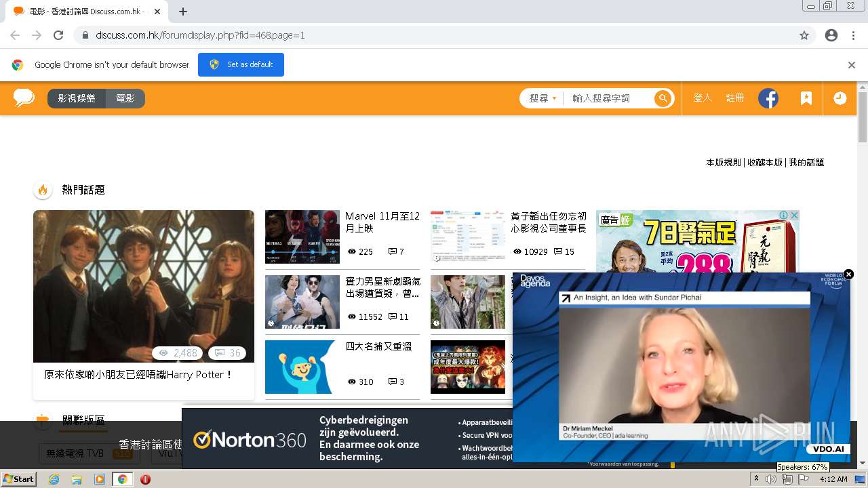Open the 四大名捕又重溫 topic
The width and height of the screenshot is (868, 488).
click(378, 346)
